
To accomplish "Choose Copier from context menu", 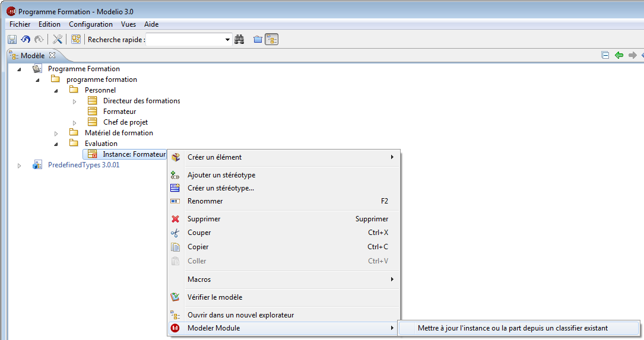I will (283, 247).
